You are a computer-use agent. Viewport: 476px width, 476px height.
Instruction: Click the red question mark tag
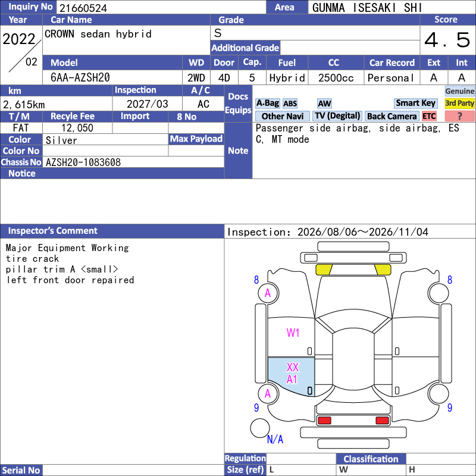[x=459, y=116]
